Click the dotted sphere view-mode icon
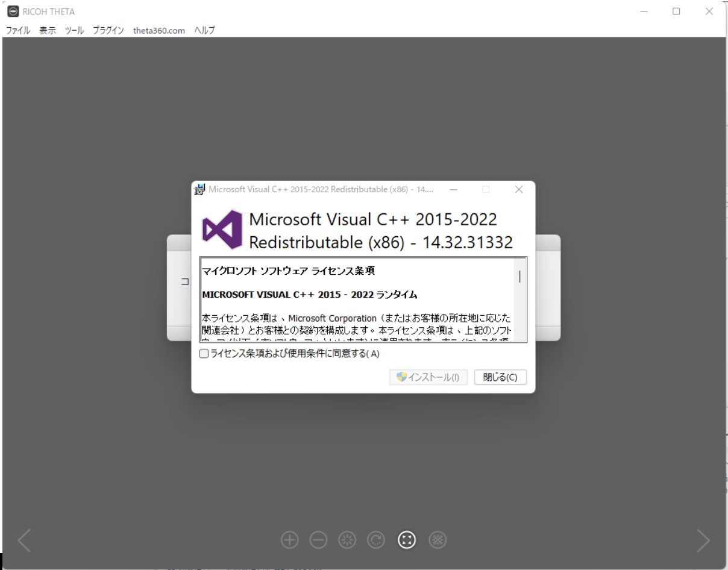The image size is (728, 570). (x=438, y=540)
